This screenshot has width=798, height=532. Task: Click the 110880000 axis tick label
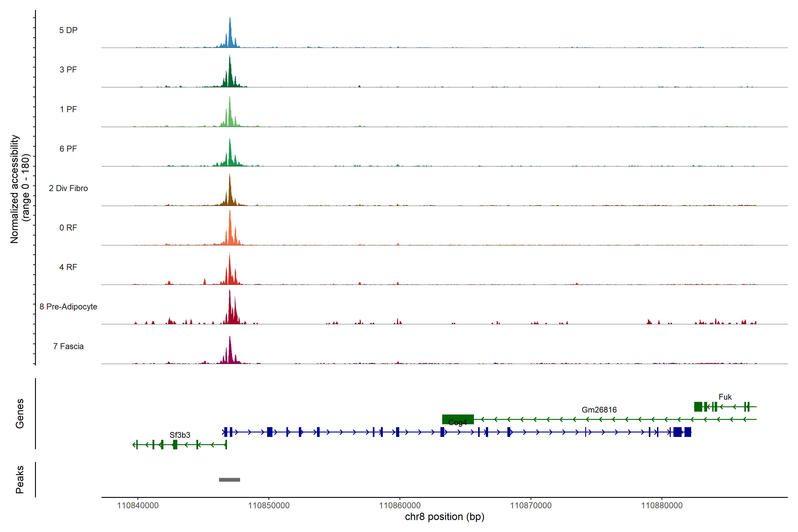click(662, 506)
